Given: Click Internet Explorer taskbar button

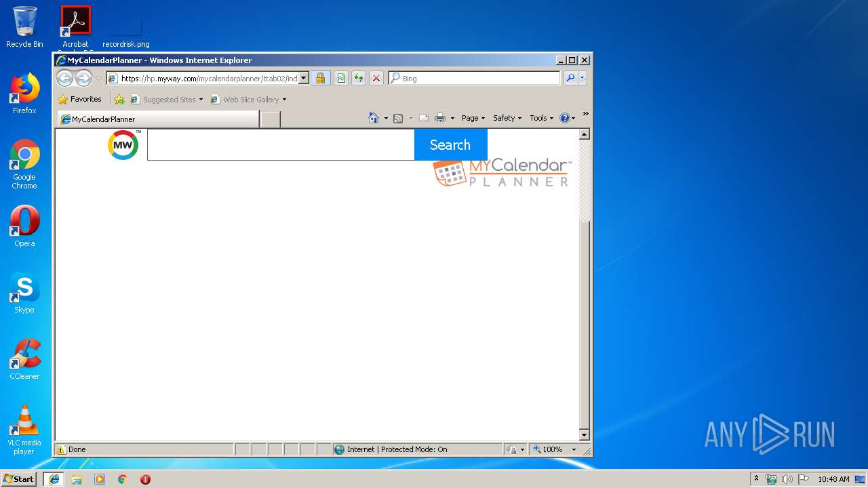Looking at the screenshot, I should coord(54,479).
